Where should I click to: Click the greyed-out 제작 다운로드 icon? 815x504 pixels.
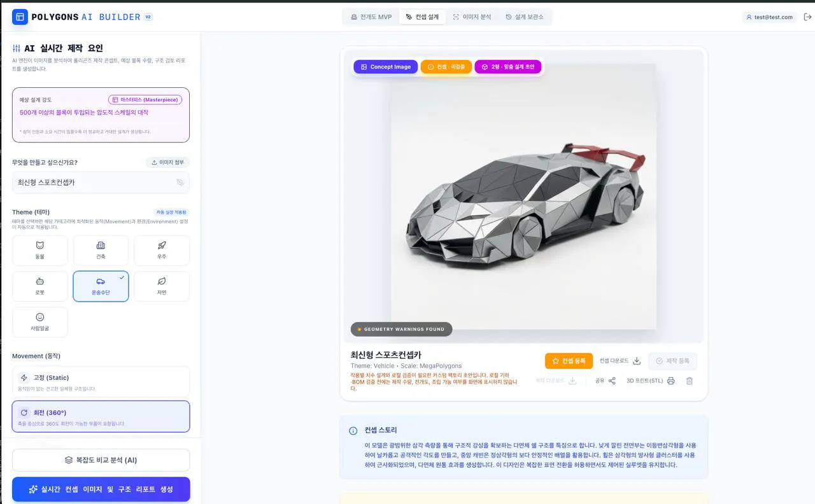(x=572, y=381)
